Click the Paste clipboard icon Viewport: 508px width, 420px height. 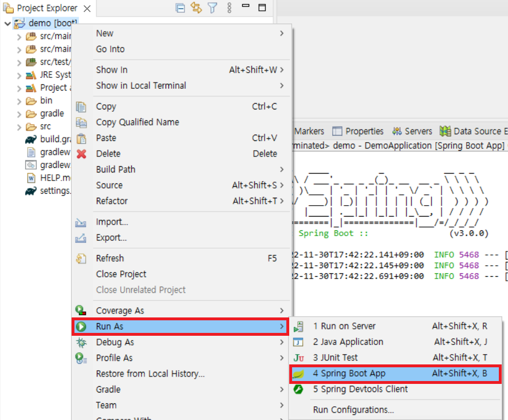[x=81, y=139]
